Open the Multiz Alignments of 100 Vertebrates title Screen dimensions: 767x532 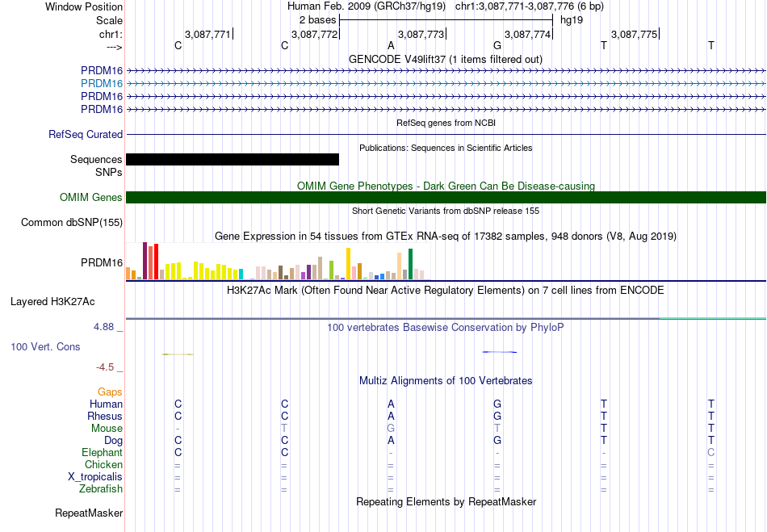click(x=446, y=380)
